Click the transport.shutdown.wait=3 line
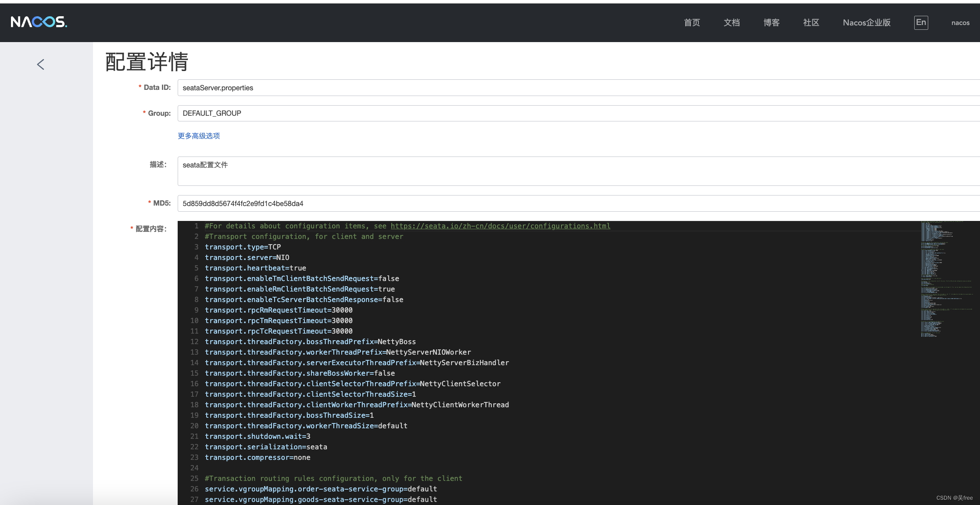This screenshot has height=505, width=980. click(x=258, y=437)
